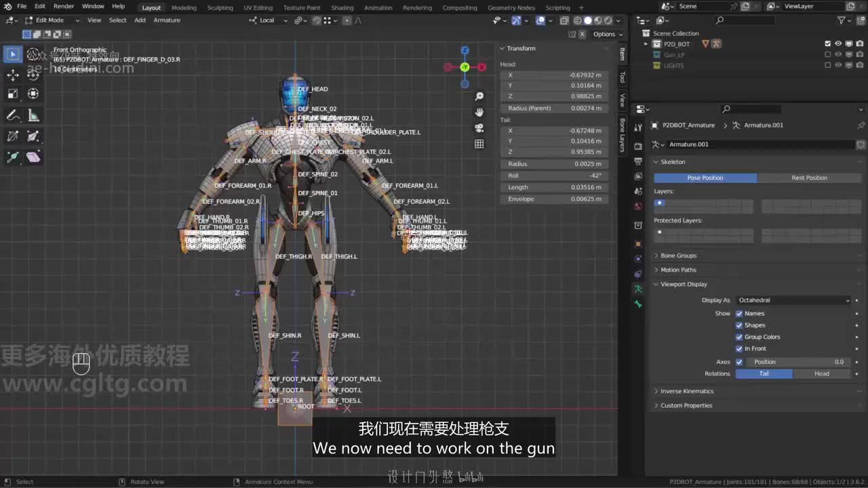Activate the Cursor tool

pos(33,54)
